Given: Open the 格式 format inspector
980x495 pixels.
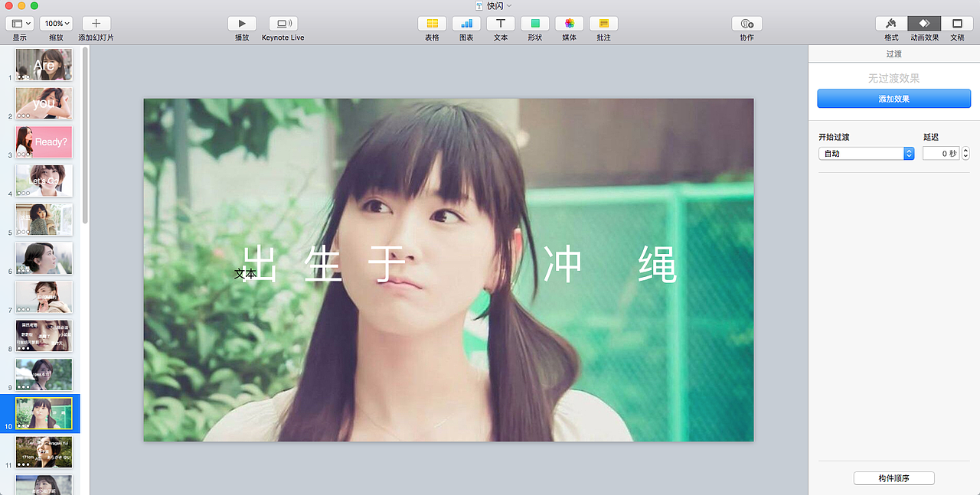Looking at the screenshot, I should coord(891,24).
